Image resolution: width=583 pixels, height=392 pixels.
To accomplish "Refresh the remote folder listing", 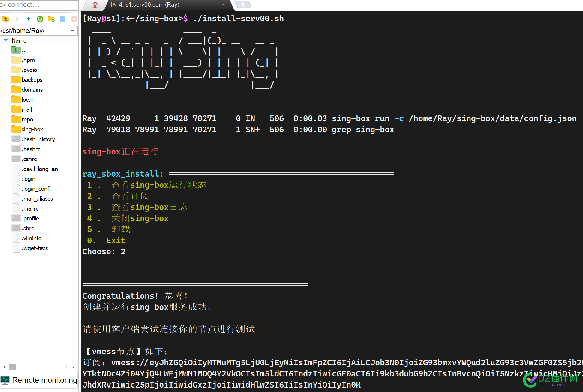I will (40, 19).
